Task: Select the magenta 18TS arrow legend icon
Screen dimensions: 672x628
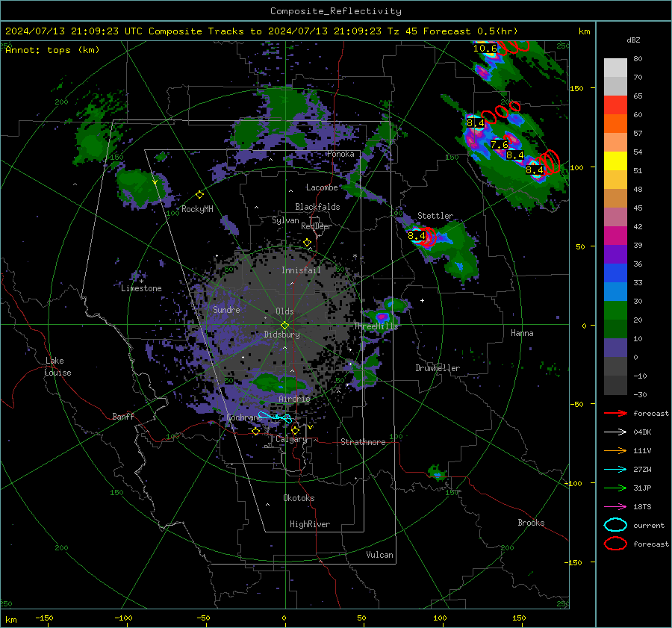Action: click(x=615, y=507)
